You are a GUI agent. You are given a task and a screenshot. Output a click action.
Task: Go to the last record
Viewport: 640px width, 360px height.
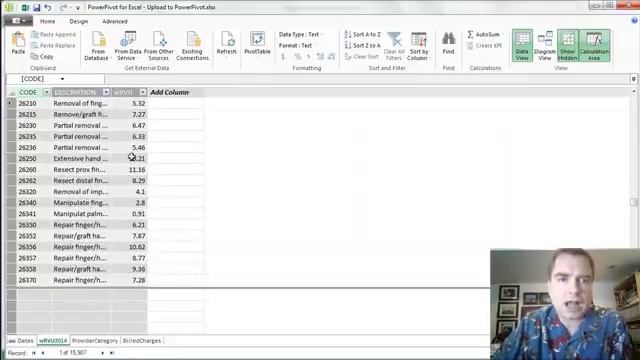[x=111, y=353]
